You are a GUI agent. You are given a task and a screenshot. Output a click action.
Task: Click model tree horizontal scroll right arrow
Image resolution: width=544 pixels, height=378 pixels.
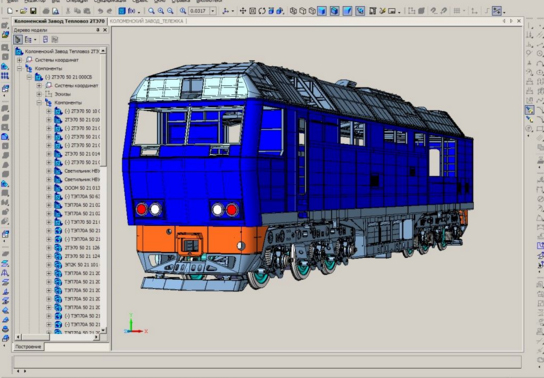pyautogui.click(x=97, y=337)
